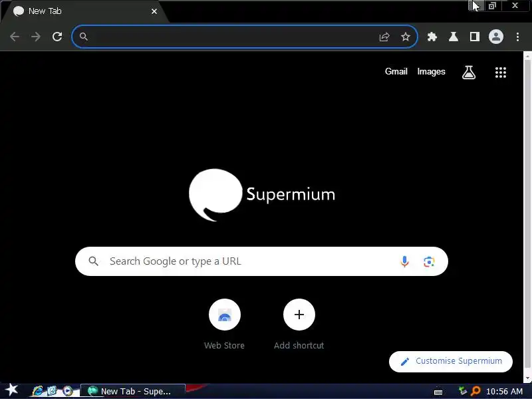Click the orange magnifier tray icon

[475, 391]
